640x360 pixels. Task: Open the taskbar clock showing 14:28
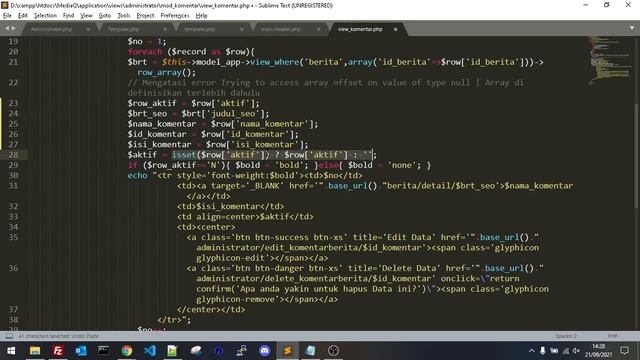pos(598,351)
